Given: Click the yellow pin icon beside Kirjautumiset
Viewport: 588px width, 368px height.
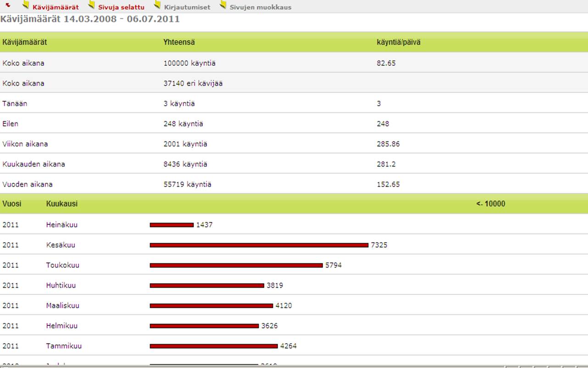Looking at the screenshot, I should [158, 5].
